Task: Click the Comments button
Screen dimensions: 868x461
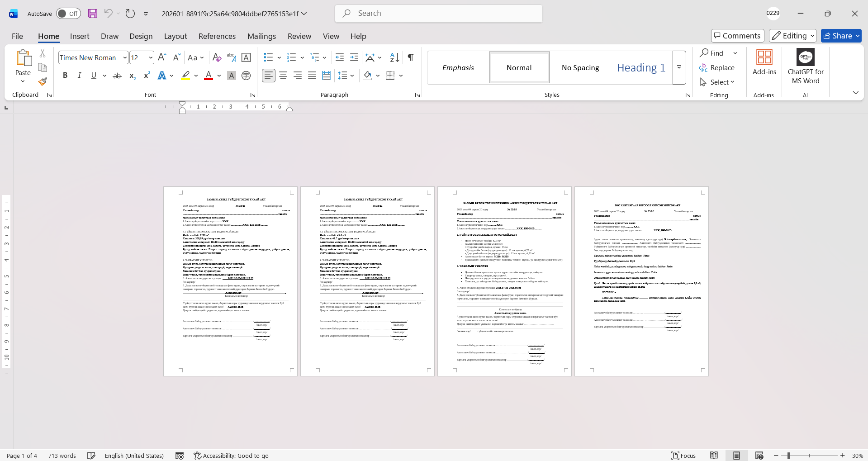Action: [x=737, y=36]
